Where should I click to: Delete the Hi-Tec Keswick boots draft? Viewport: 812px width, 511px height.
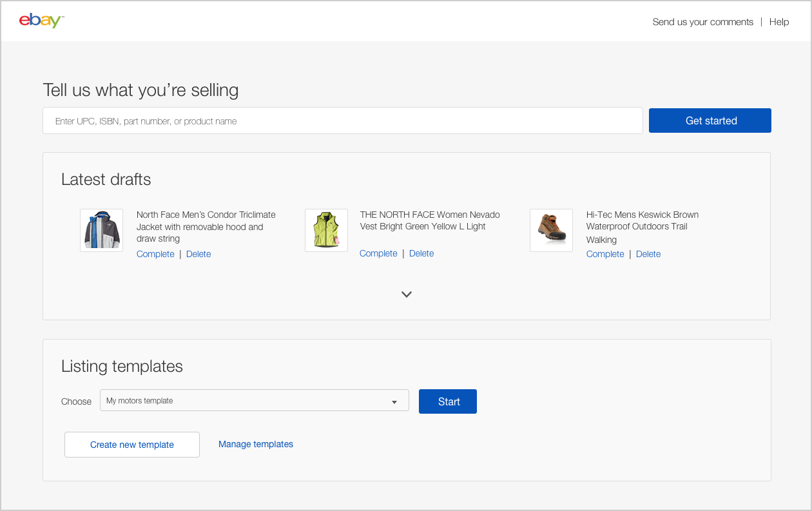point(648,254)
